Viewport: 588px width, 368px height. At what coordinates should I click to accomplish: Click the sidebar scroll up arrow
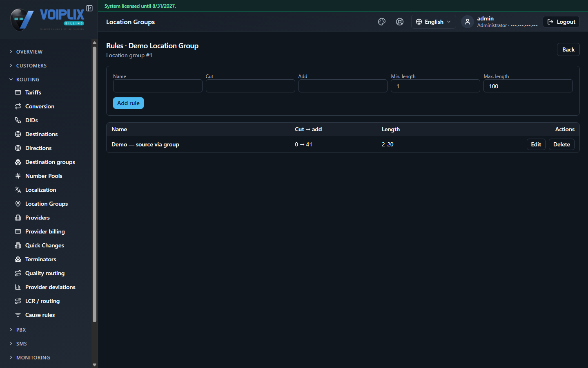click(x=95, y=43)
